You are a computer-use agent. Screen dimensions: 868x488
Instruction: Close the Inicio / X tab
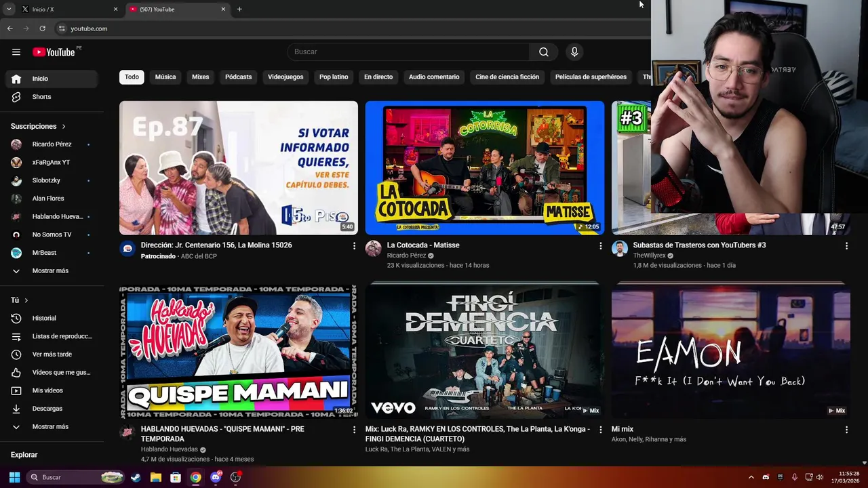coord(115,9)
